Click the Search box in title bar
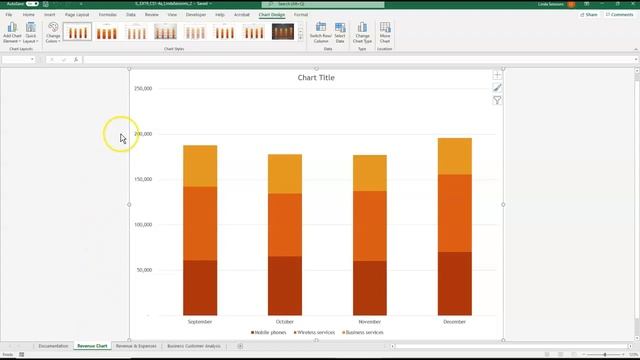The height and width of the screenshot is (360, 640). click(x=323, y=4)
